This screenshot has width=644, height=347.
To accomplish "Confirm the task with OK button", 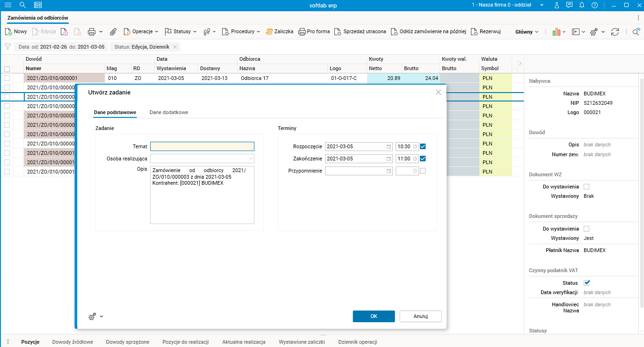I will click(x=373, y=316).
